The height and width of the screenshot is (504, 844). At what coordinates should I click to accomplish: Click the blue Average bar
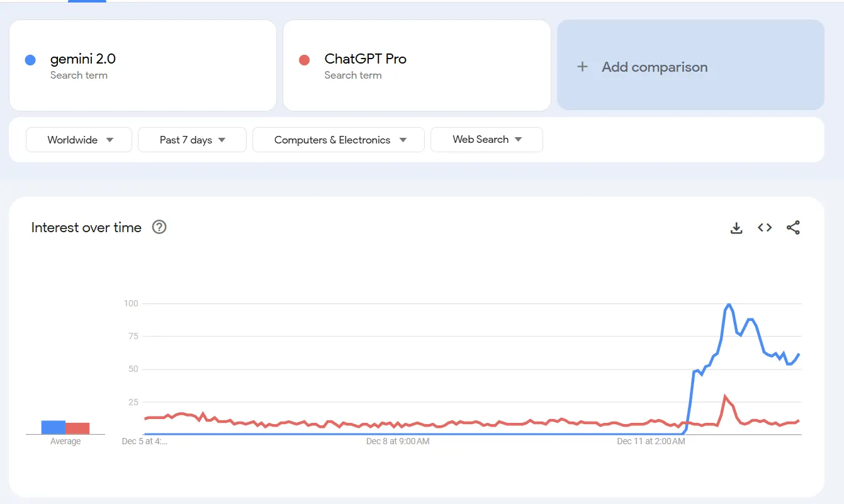(53, 427)
